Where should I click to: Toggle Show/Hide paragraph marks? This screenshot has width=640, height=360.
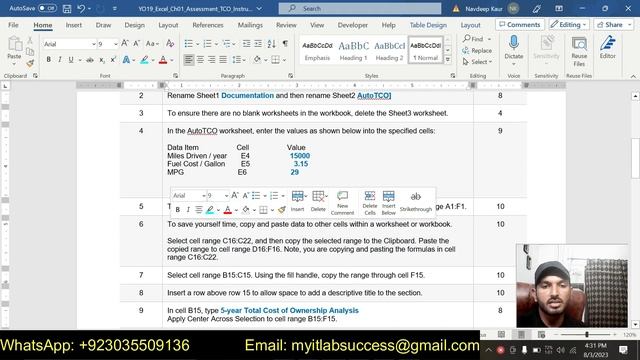click(285, 44)
